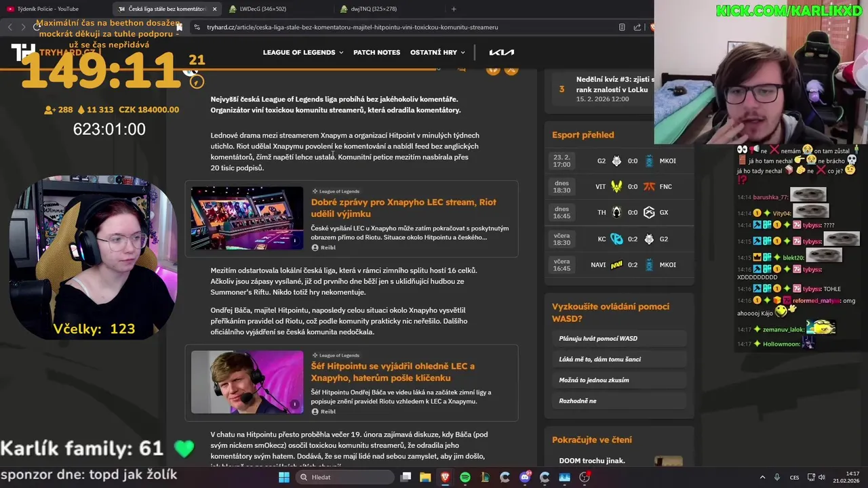Open Spotify from the taskbar
The height and width of the screenshot is (488, 868).
(465, 477)
